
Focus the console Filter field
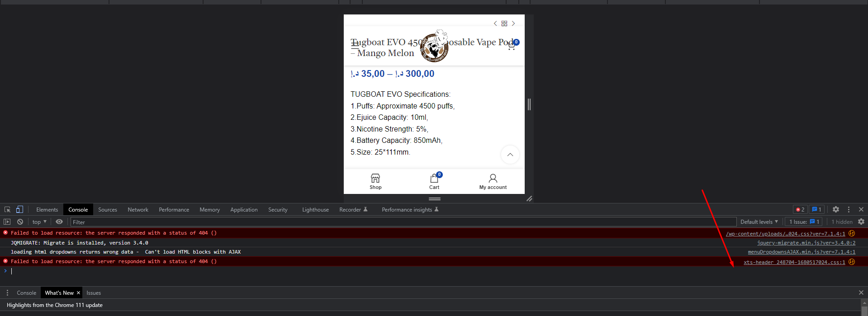(403, 222)
